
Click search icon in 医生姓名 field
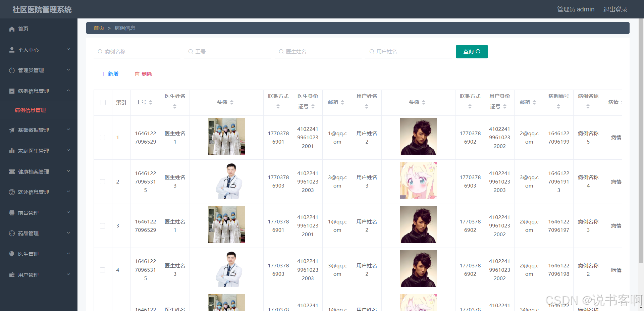281,51
